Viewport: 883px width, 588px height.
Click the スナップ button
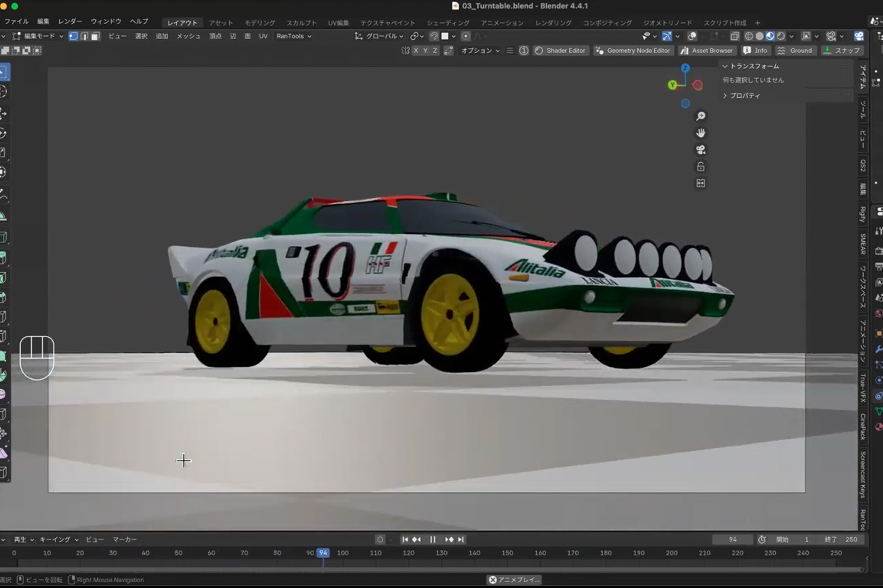(842, 51)
